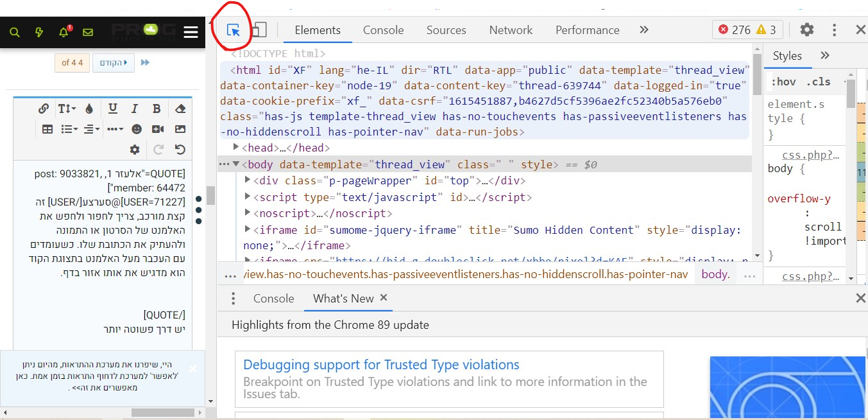Toggle the .cls class editor button
This screenshot has height=420, width=868.
pos(818,82)
